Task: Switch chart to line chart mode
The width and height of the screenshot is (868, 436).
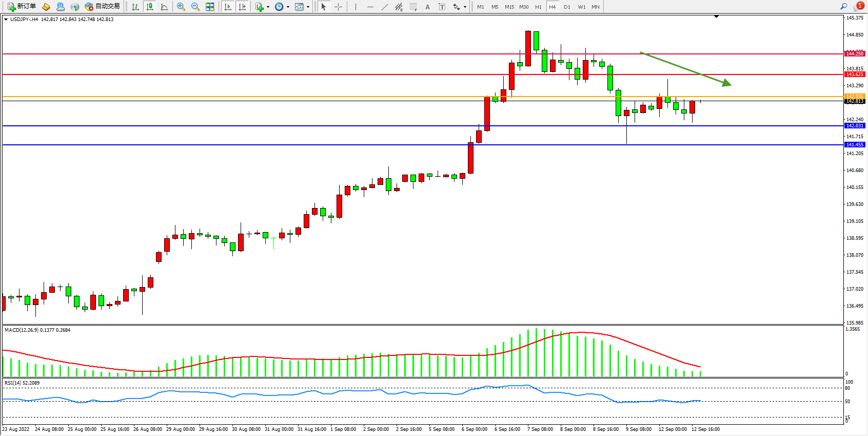Action: coord(164,7)
